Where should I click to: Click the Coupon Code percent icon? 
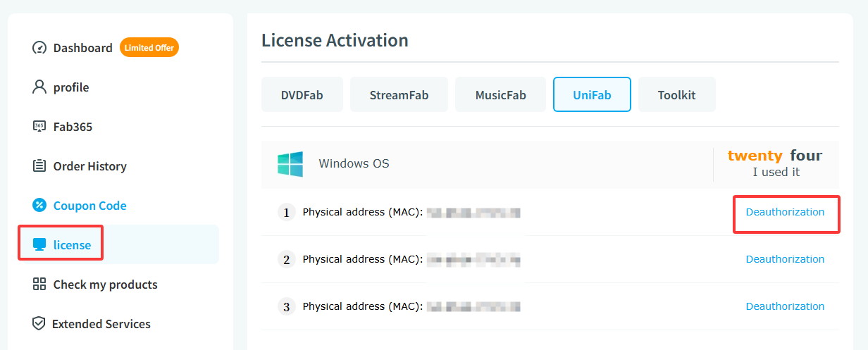(x=39, y=206)
